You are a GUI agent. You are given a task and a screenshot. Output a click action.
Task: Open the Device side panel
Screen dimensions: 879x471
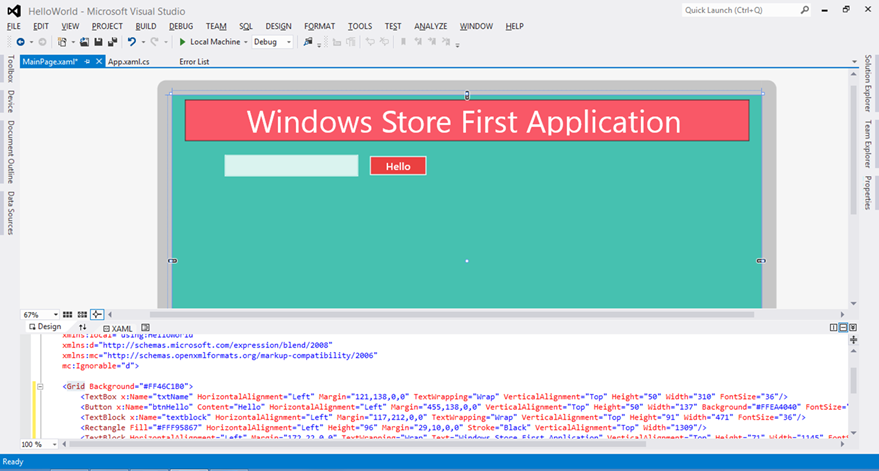10,101
